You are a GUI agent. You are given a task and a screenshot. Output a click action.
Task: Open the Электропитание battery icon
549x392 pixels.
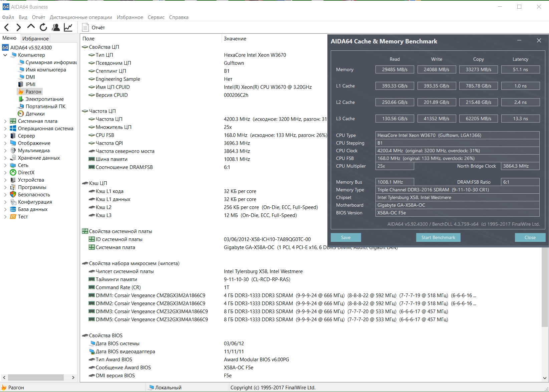[21, 99]
